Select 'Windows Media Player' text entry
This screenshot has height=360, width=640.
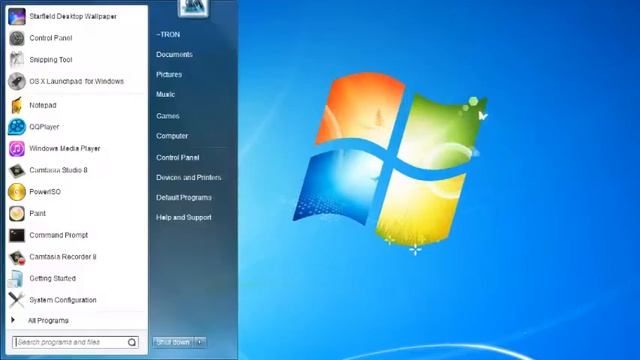[x=65, y=149]
